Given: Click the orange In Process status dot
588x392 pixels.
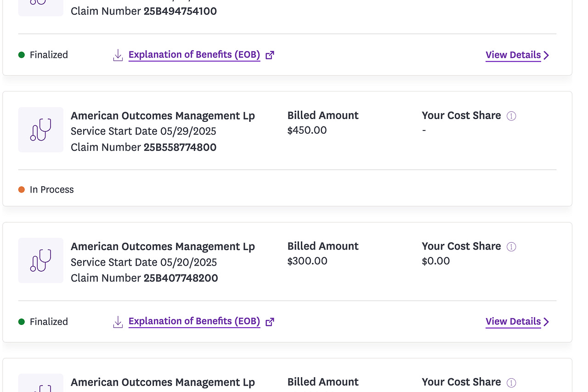Looking at the screenshot, I should 22,189.
